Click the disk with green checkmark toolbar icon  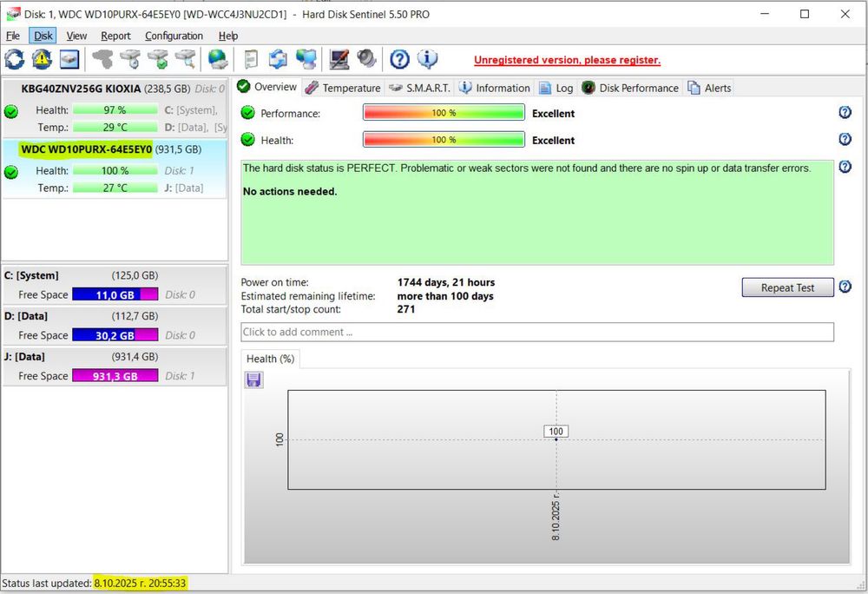pos(158,59)
